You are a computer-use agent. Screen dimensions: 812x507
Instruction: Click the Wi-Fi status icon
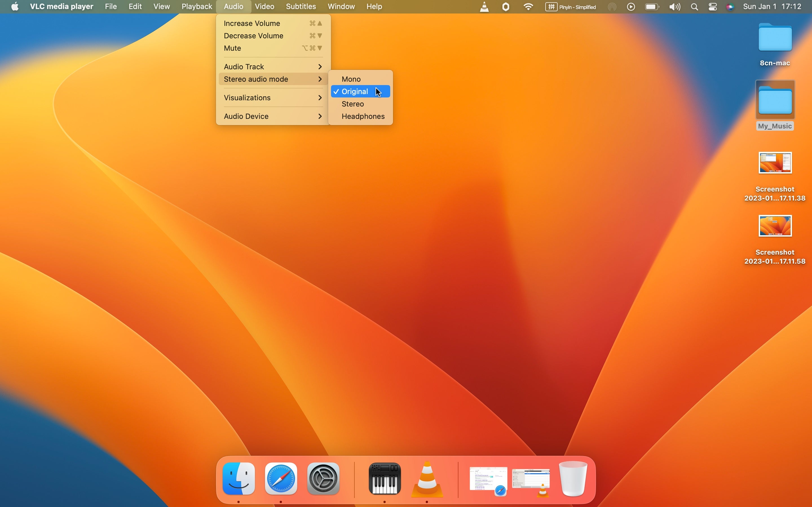click(528, 7)
